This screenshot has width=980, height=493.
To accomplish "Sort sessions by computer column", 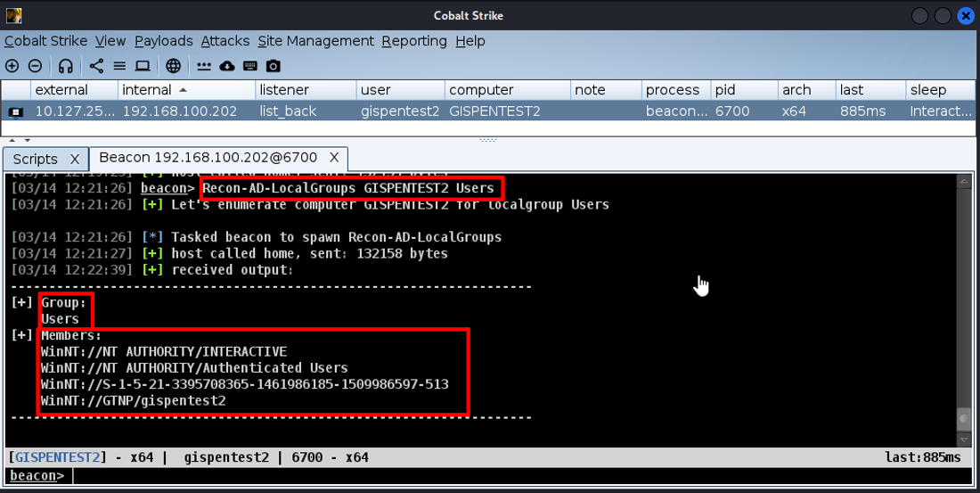I will (x=508, y=90).
